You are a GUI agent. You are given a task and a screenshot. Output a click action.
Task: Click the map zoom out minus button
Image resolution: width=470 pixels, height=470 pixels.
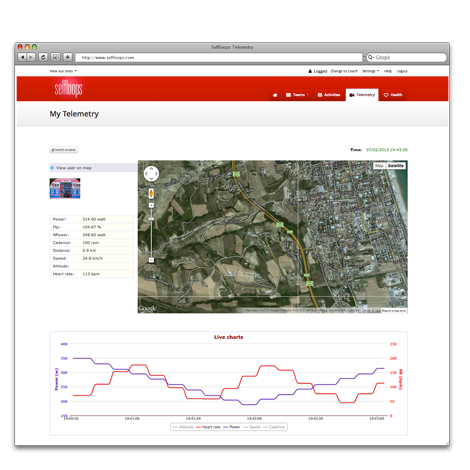[151, 260]
